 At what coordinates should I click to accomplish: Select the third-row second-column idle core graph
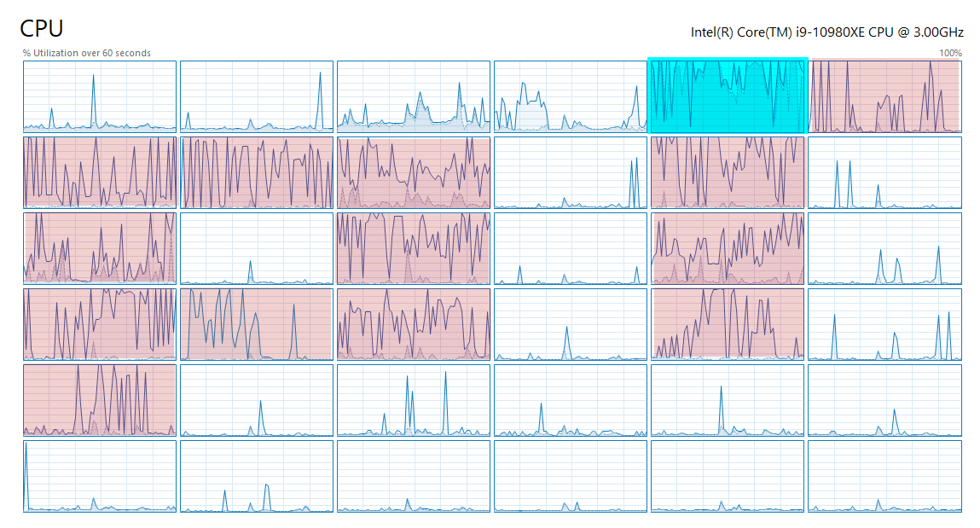tap(257, 249)
